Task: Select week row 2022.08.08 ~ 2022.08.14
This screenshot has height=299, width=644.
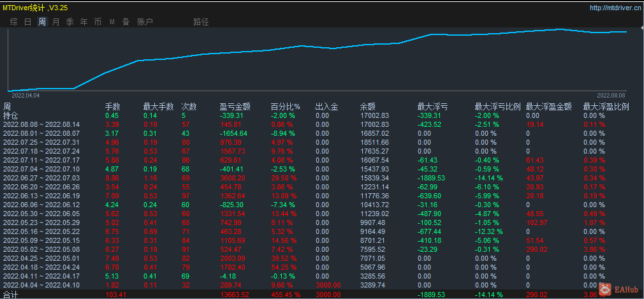Action: point(41,124)
